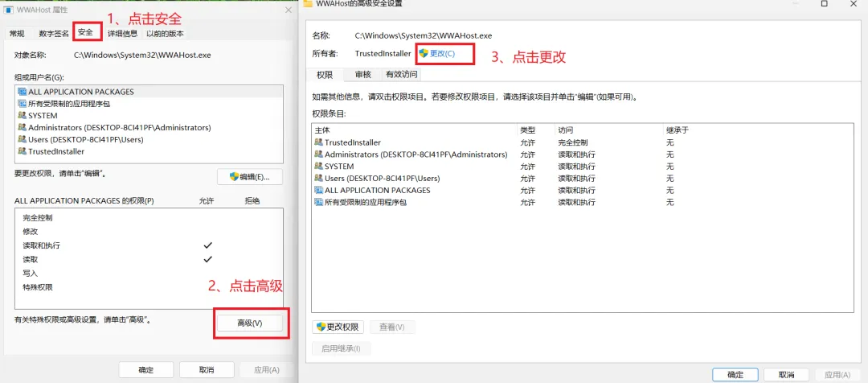Click the shield icon beside 更改(C) link

[424, 53]
